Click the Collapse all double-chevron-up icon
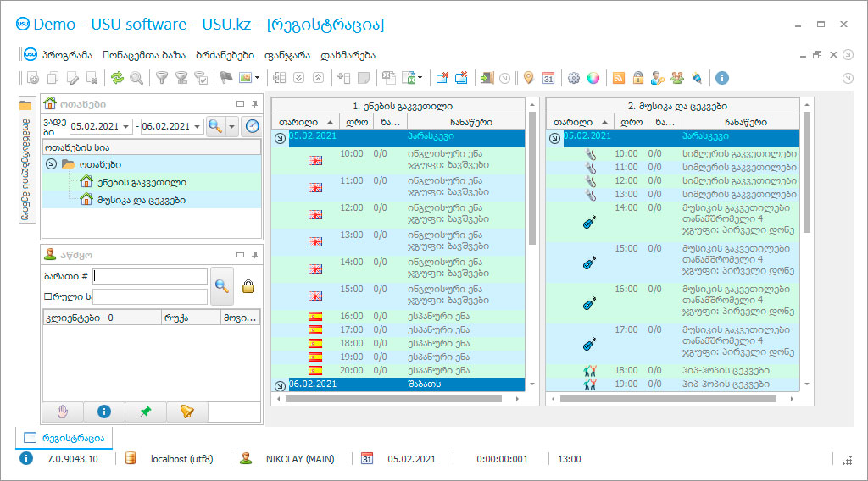The width and height of the screenshot is (868, 481). [x=319, y=78]
